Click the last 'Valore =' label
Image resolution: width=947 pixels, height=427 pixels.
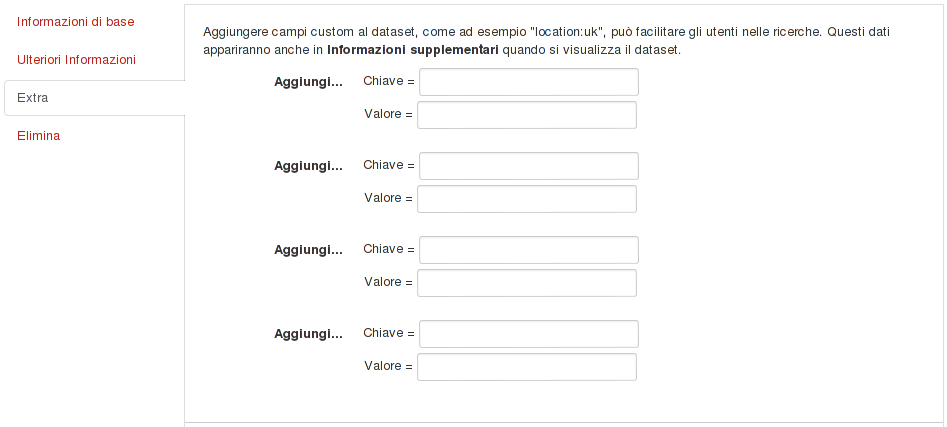[x=388, y=366]
